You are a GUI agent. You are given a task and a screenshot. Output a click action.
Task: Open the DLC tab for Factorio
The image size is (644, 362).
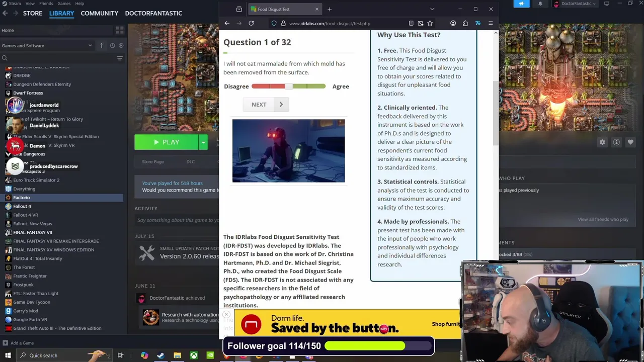(x=191, y=162)
